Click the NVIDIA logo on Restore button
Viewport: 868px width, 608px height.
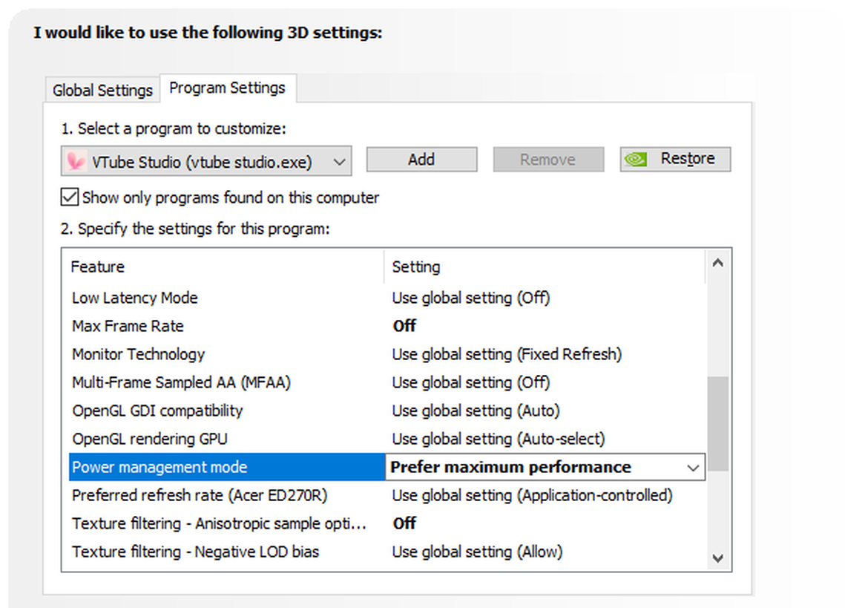click(637, 160)
